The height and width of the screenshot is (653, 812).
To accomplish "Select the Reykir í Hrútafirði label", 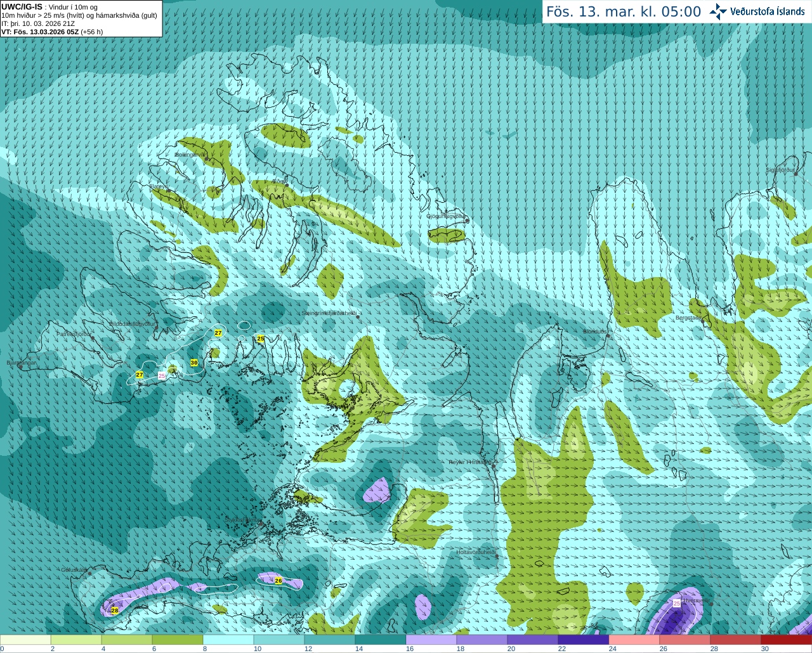I will tap(470, 462).
